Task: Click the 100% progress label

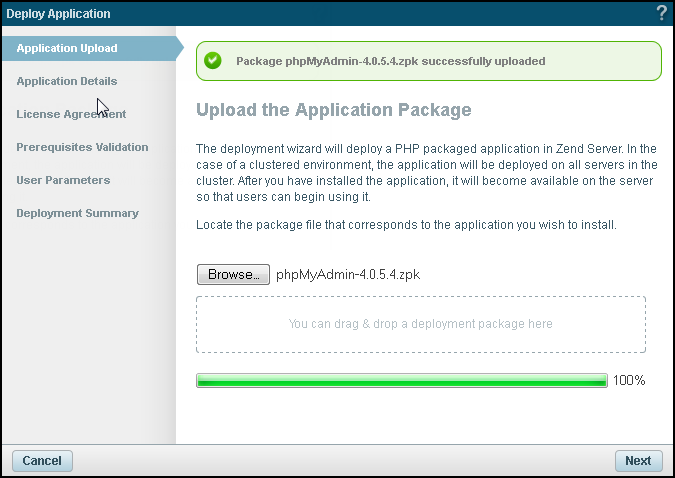Action: coord(629,381)
